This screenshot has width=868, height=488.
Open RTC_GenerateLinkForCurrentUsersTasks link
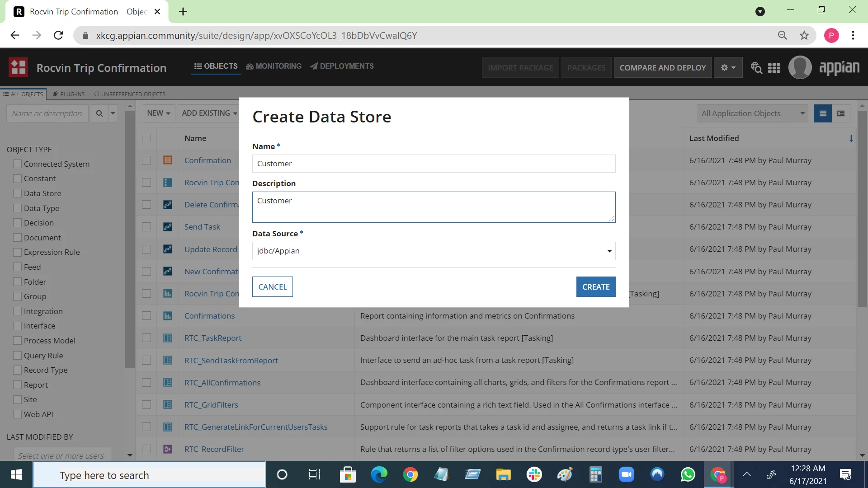click(256, 427)
